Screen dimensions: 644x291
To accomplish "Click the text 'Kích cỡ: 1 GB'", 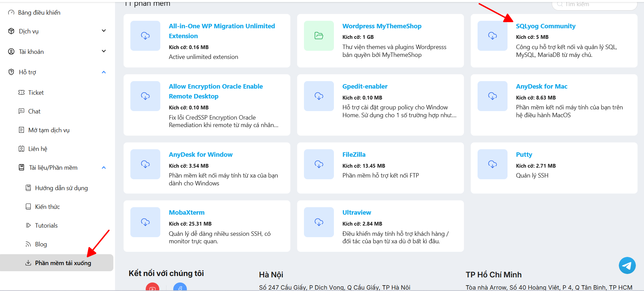I will click(x=358, y=37).
